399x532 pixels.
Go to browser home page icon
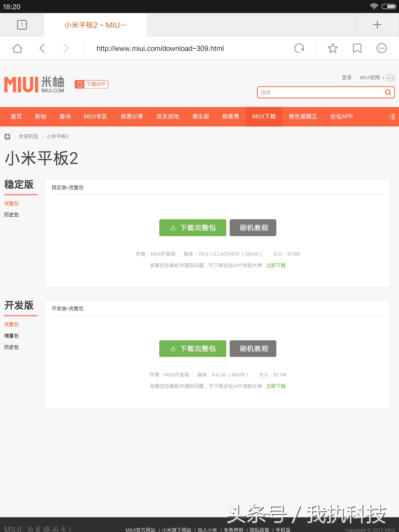pos(17,48)
